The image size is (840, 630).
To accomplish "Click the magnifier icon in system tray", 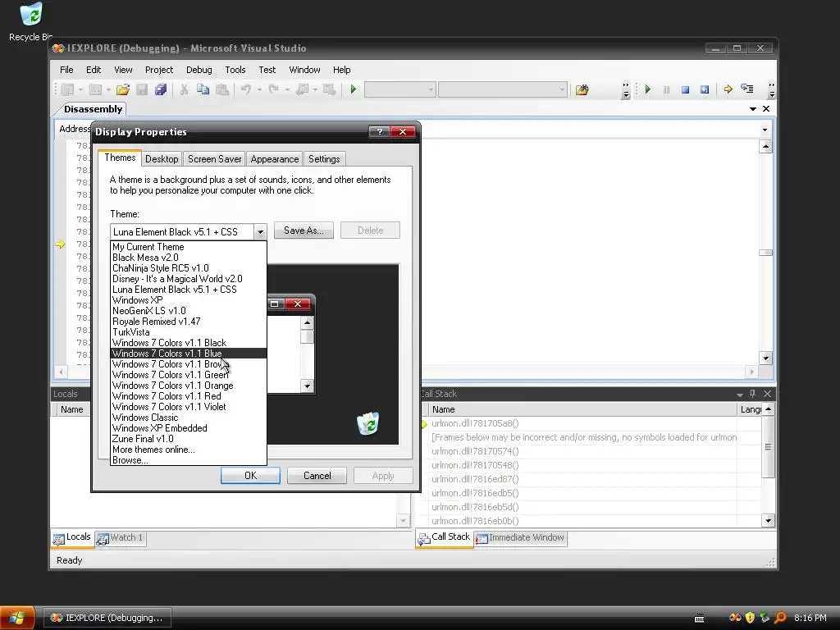I will click(x=781, y=618).
